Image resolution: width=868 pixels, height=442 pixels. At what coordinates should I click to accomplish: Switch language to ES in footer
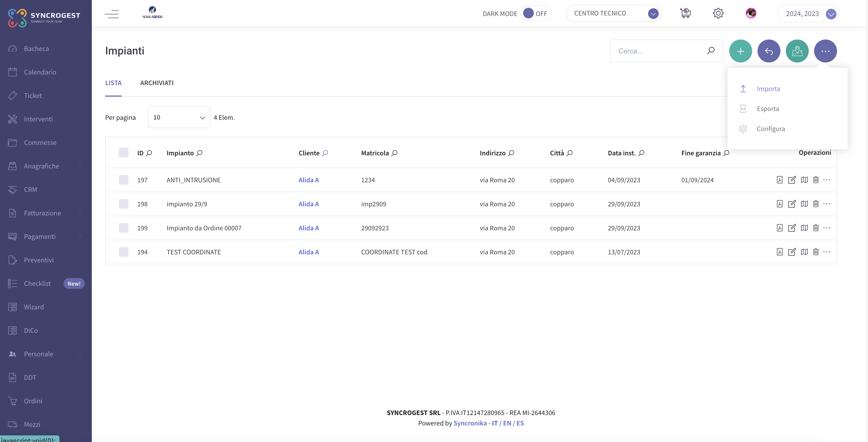520,423
